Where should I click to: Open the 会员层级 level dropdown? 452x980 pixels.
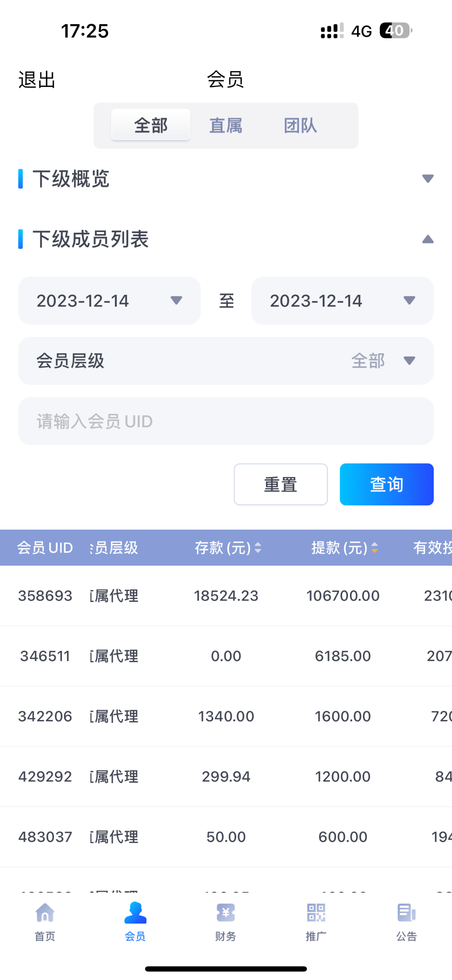(x=226, y=361)
